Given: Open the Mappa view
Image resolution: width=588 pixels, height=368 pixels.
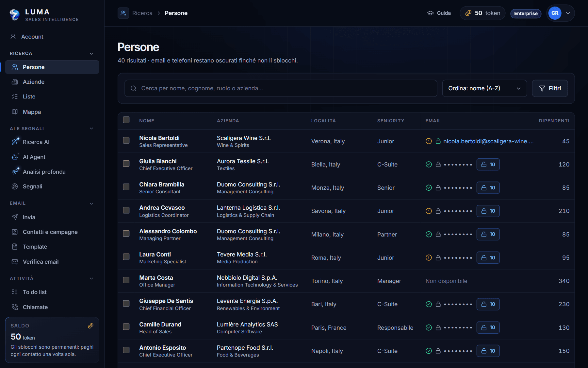Looking at the screenshot, I should click(52, 112).
